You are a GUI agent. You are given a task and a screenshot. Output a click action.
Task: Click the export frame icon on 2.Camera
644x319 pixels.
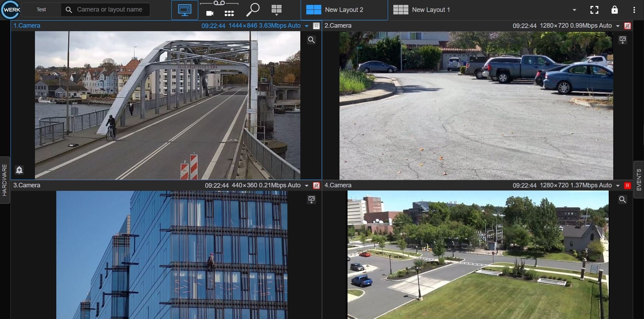[623, 40]
